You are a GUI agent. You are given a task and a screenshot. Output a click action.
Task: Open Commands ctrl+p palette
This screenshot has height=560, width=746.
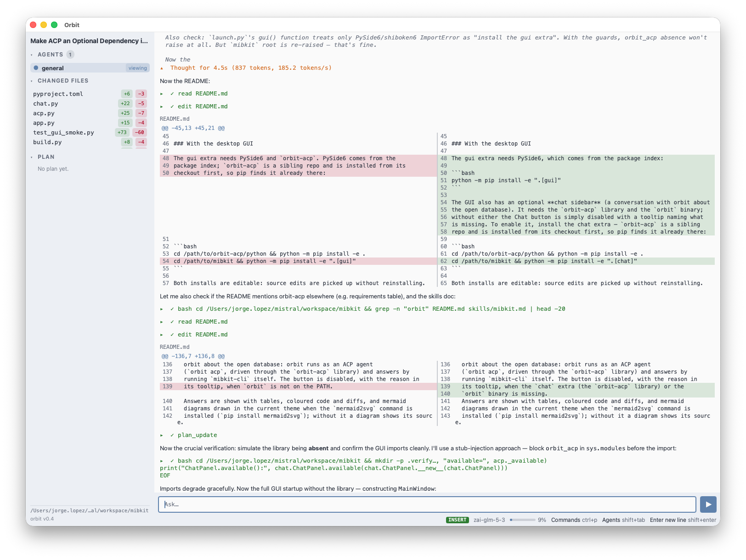[x=574, y=520]
